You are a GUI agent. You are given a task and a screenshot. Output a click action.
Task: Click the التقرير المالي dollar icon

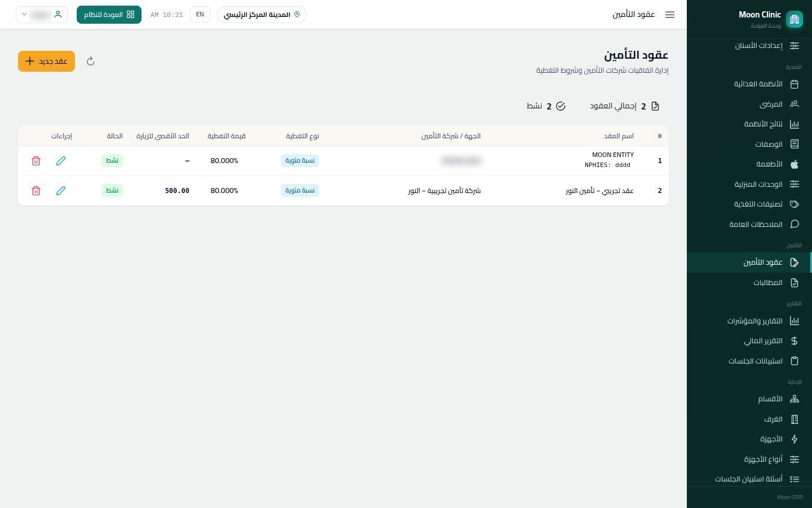point(795,341)
